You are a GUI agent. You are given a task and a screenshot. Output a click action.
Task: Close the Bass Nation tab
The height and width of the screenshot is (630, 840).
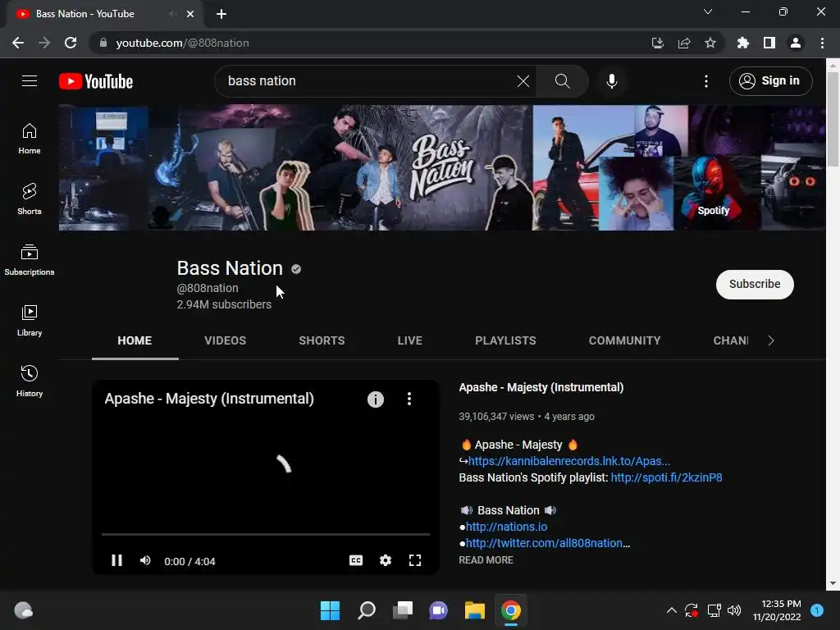(x=190, y=14)
